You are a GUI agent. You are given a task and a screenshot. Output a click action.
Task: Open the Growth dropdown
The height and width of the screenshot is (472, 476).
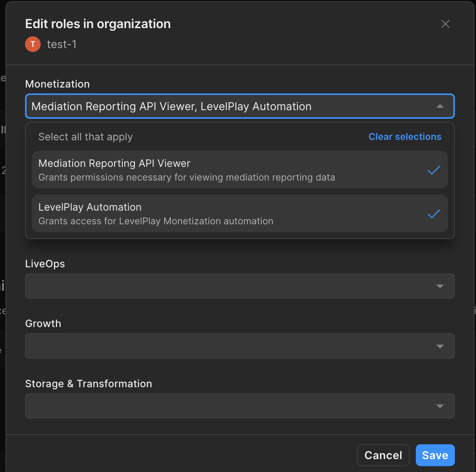[240, 346]
